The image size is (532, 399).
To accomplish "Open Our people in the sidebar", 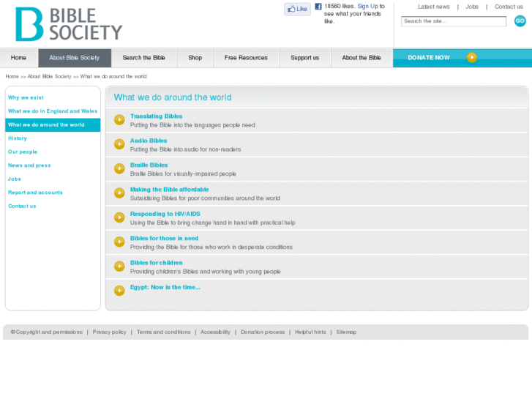I will [x=23, y=152].
